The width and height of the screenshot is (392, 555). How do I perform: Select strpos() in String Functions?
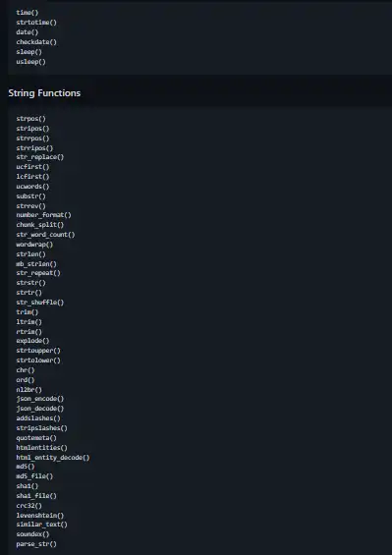click(30, 119)
